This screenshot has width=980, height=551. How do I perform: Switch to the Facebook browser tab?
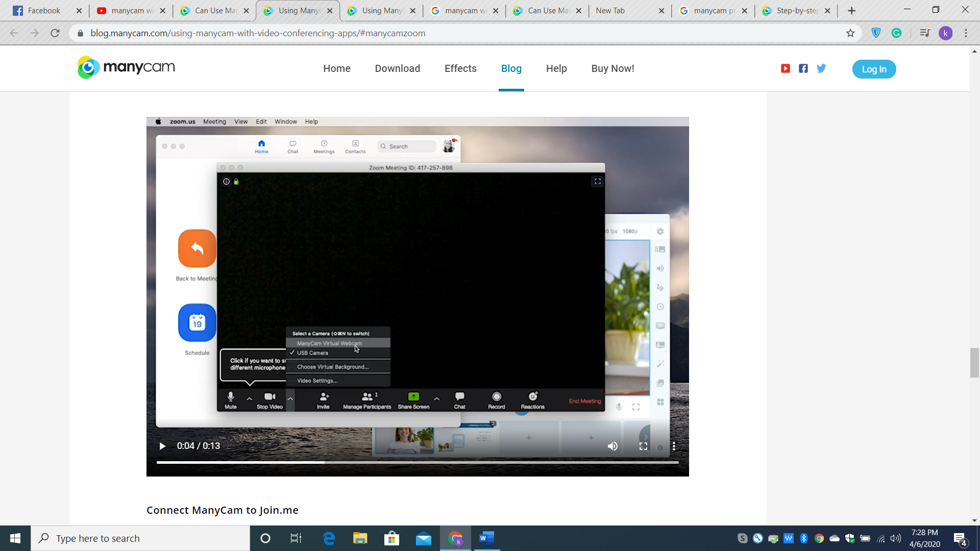(x=44, y=11)
